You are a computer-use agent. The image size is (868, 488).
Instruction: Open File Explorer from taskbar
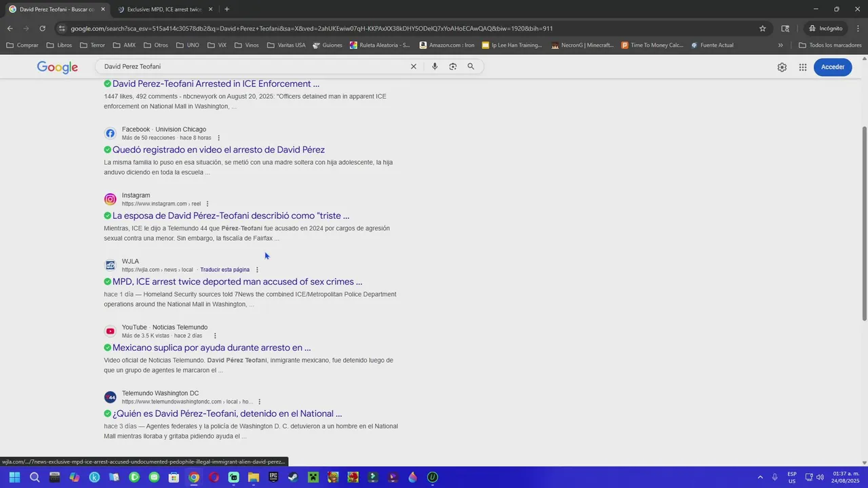click(x=254, y=477)
